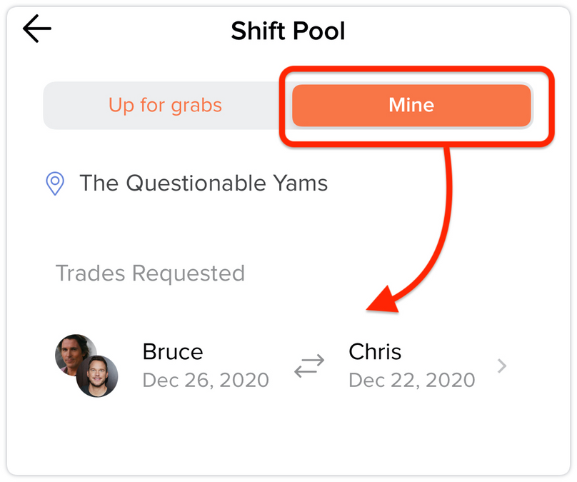Viewport: 577px width, 482px height.
Task: Click the Dec 26, 2020 shift date
Action: 206,380
